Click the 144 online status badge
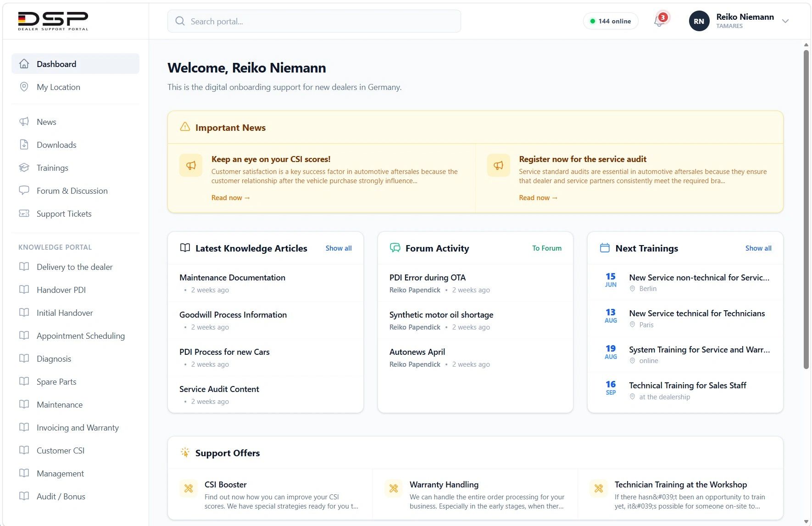 (611, 21)
